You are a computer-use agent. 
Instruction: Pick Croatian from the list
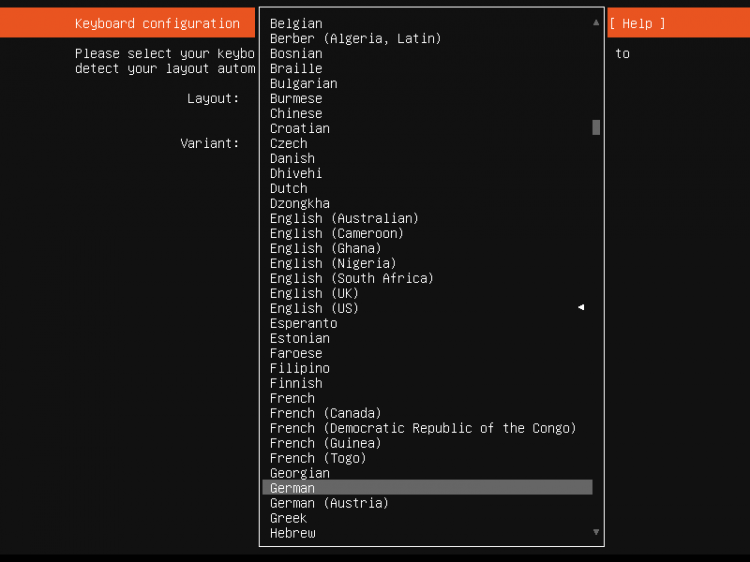[427, 128]
